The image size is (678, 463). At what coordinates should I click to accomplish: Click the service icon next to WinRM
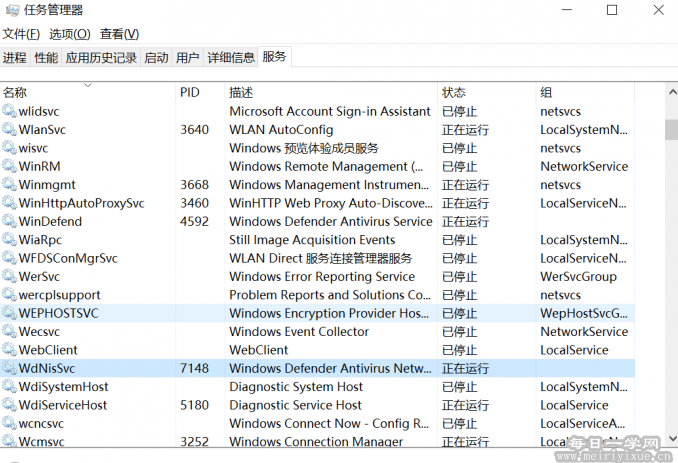(9, 166)
